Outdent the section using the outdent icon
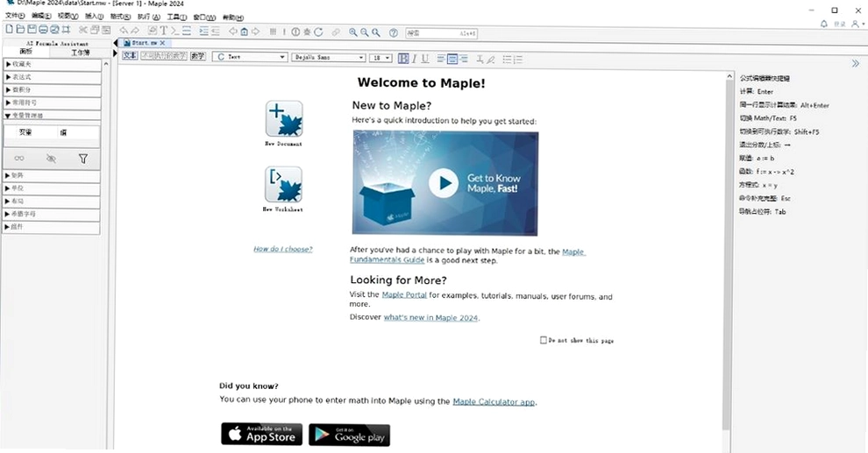The image size is (868, 453). (x=216, y=32)
